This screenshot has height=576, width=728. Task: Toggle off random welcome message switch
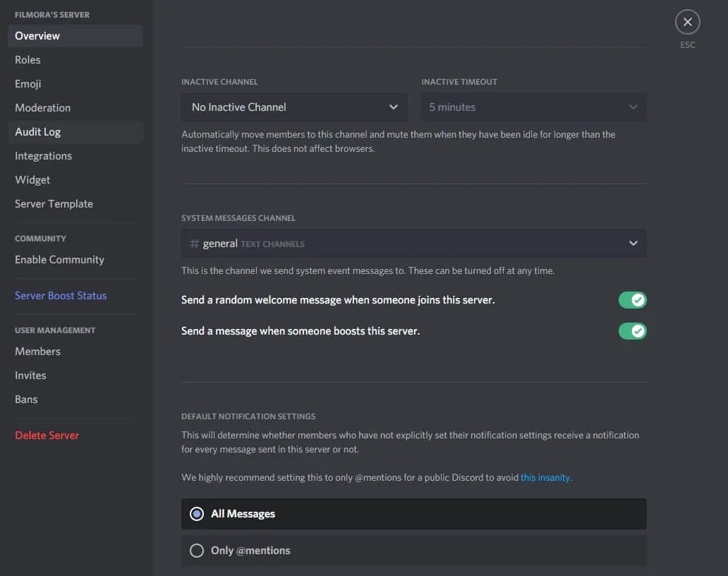632,300
